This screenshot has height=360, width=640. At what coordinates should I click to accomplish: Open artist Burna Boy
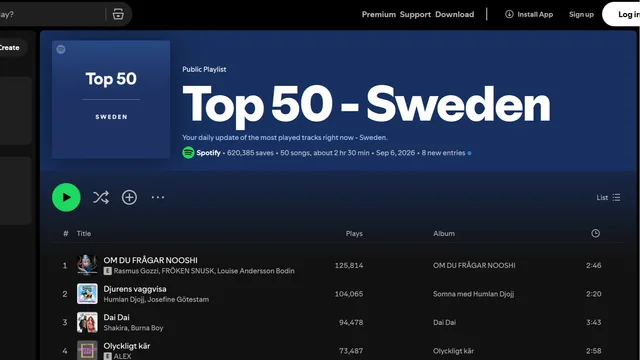point(147,328)
